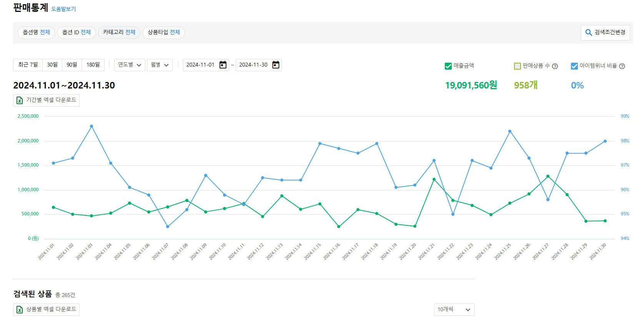The width and height of the screenshot is (644, 317).
Task: Click the 2024.11.03 peak point on blue line
Action: coord(92,126)
